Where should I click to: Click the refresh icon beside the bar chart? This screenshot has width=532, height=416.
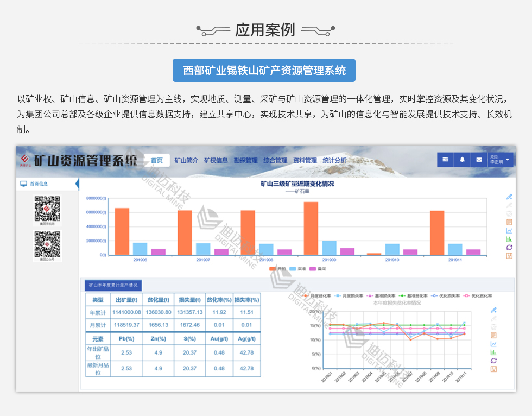tap(509, 247)
